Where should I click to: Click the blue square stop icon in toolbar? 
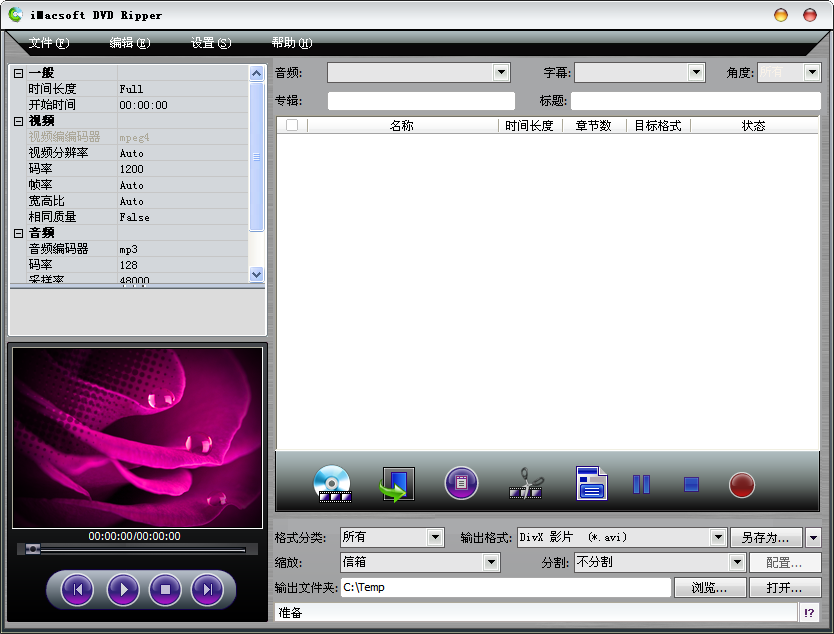(x=691, y=485)
